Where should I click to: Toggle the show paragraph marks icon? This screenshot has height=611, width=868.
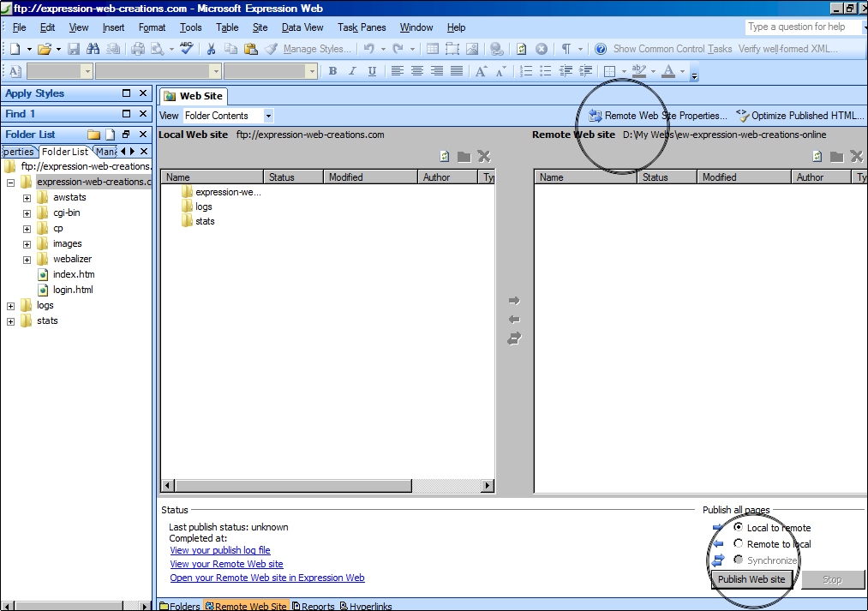[566, 49]
